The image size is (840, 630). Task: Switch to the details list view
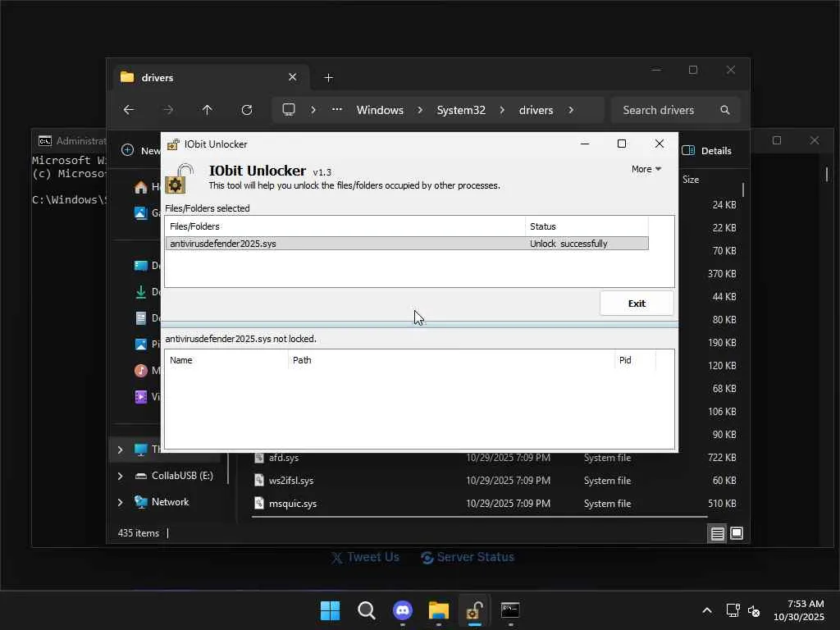(717, 533)
